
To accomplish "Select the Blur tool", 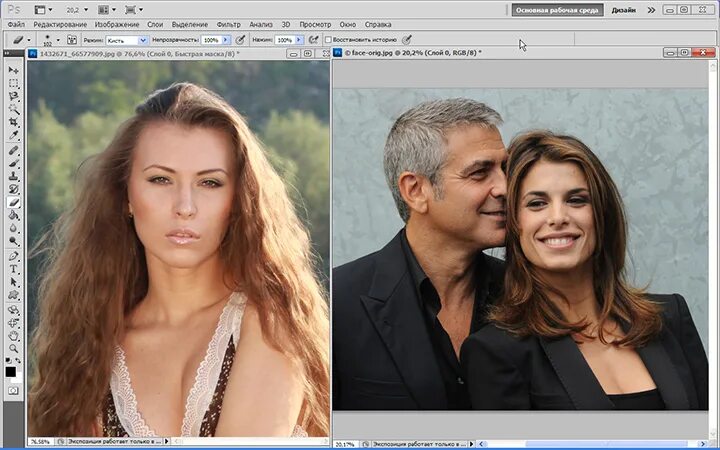I will click(x=13, y=228).
